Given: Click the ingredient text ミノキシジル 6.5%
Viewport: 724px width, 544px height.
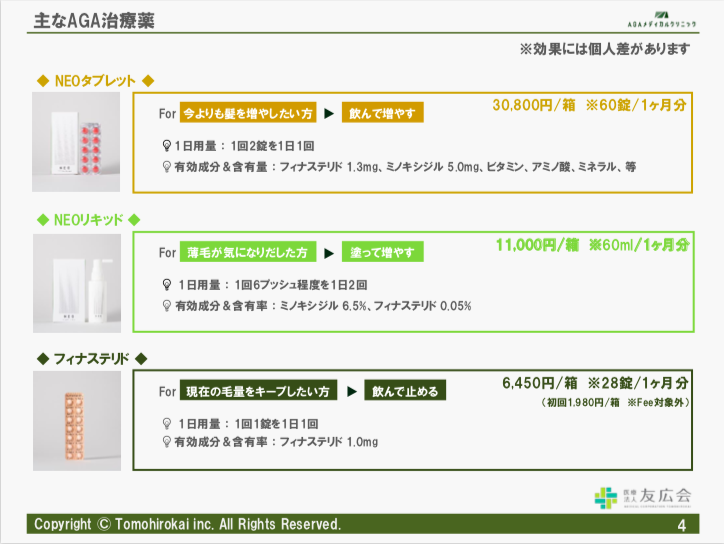Looking at the screenshot, I should tap(323, 306).
